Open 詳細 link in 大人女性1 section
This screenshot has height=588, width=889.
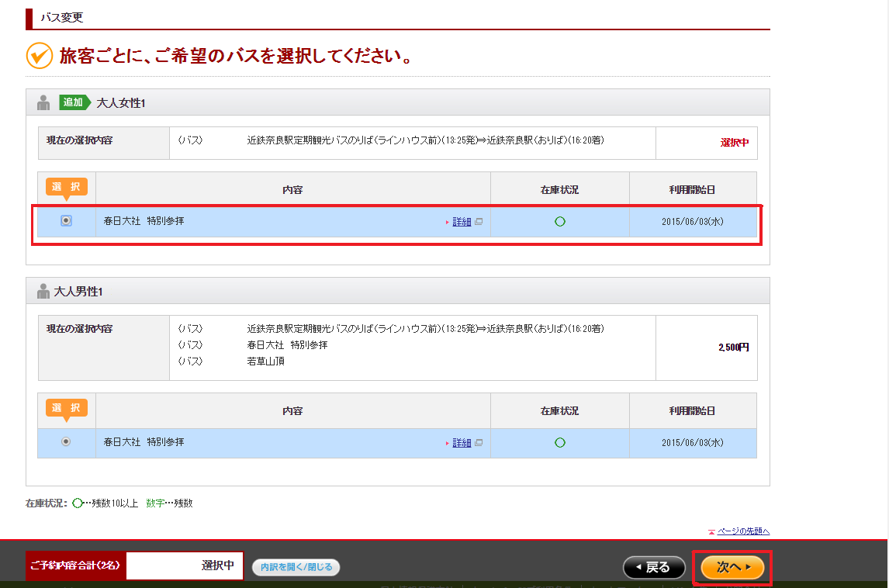(x=462, y=222)
